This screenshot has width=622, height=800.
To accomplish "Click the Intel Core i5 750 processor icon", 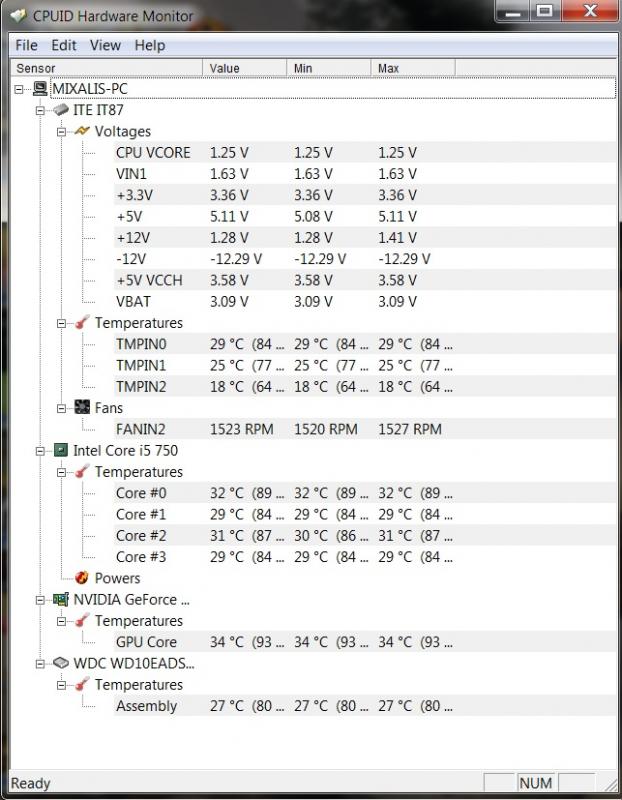I will pyautogui.click(x=61, y=450).
